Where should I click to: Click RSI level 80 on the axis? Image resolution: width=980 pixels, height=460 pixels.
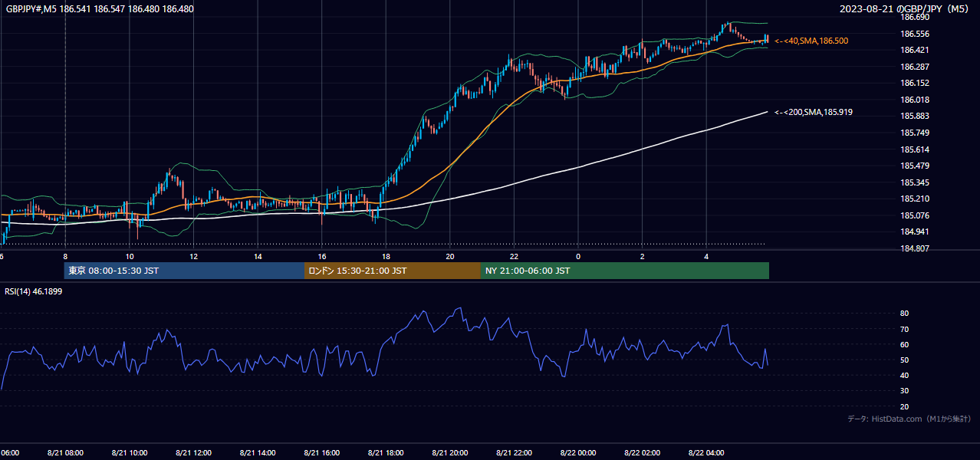click(904, 314)
